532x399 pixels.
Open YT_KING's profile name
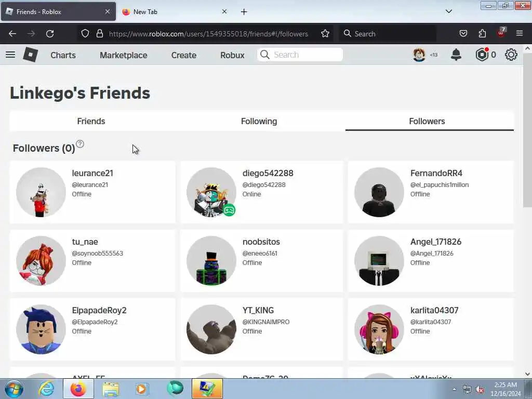tap(258, 310)
